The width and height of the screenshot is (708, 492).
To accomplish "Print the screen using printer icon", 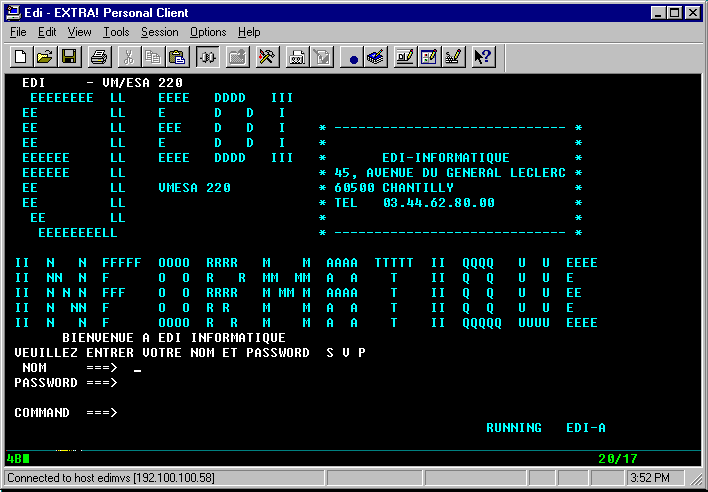I will (x=99, y=57).
